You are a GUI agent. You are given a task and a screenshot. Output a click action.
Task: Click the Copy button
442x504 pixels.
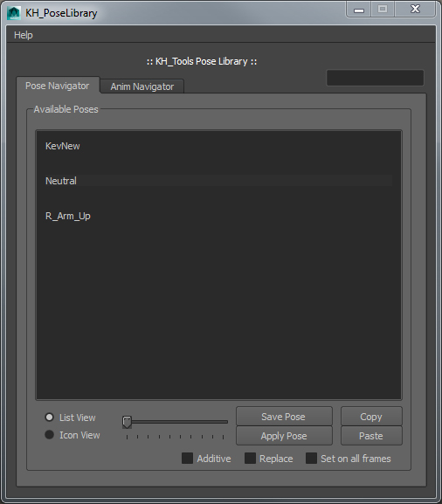click(x=371, y=417)
